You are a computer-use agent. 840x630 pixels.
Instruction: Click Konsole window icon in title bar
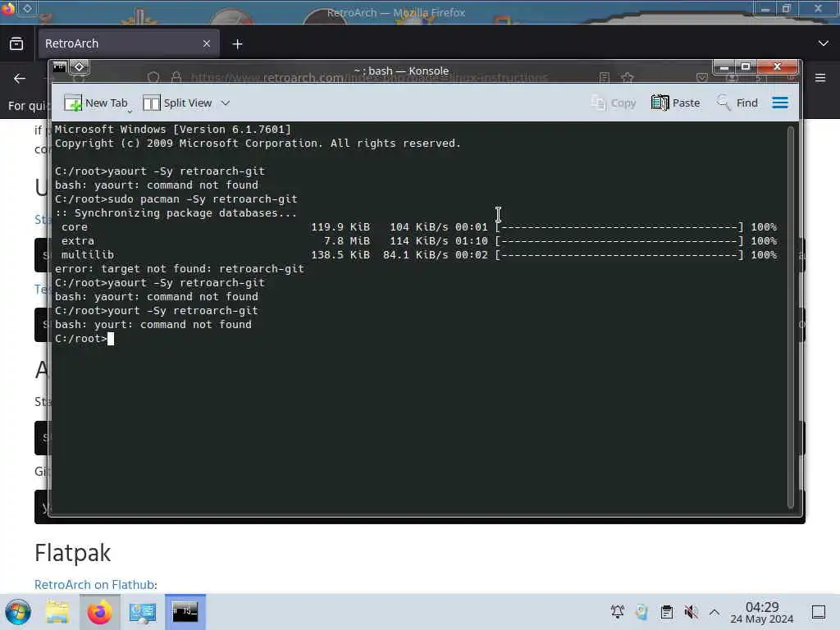(x=59, y=67)
